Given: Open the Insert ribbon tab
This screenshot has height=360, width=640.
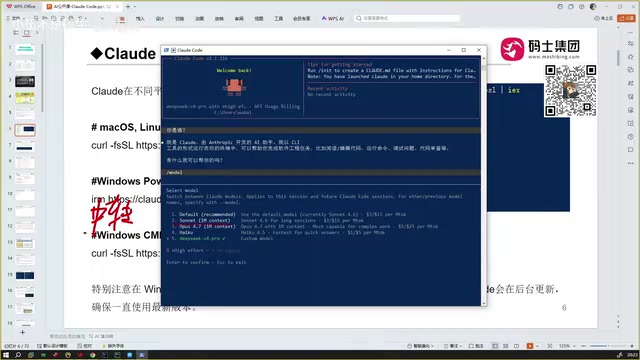Looking at the screenshot, I should [140, 18].
